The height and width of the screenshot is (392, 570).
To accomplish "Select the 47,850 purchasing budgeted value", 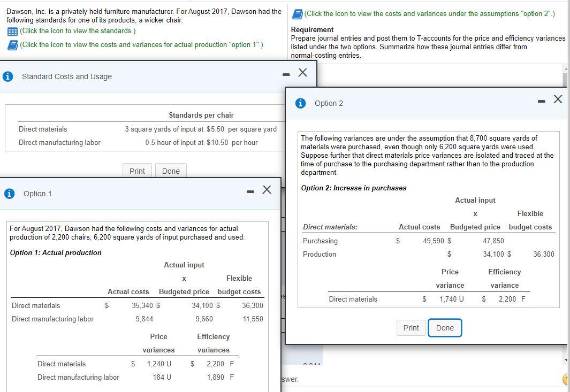I will pyautogui.click(x=493, y=241).
